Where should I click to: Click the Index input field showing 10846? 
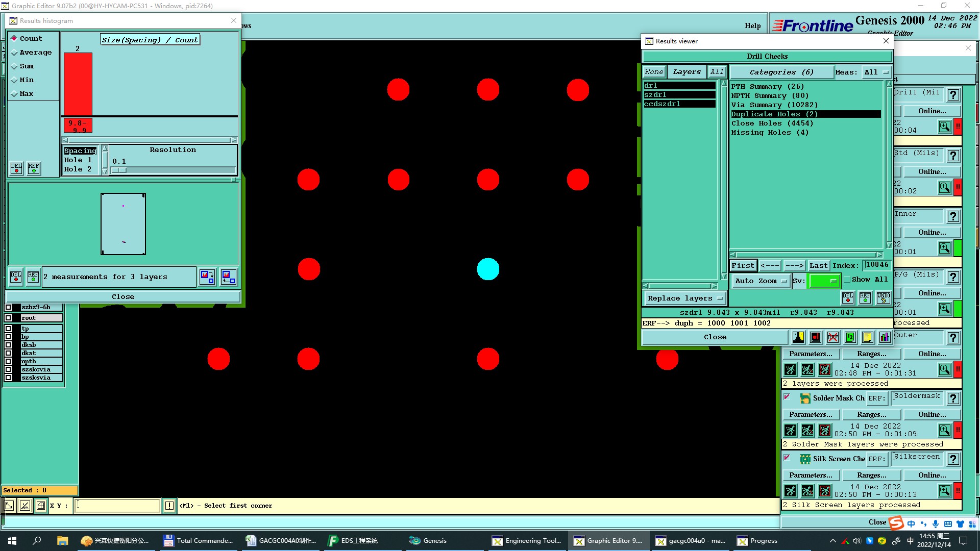[877, 265]
